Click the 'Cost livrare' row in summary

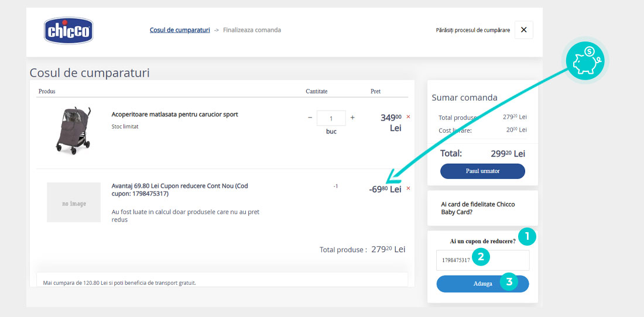482,130
